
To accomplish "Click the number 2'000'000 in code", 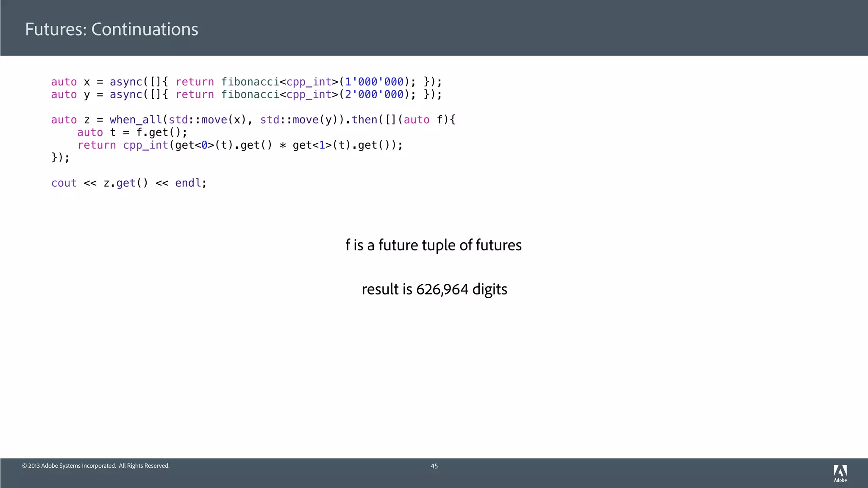I will click(374, 94).
